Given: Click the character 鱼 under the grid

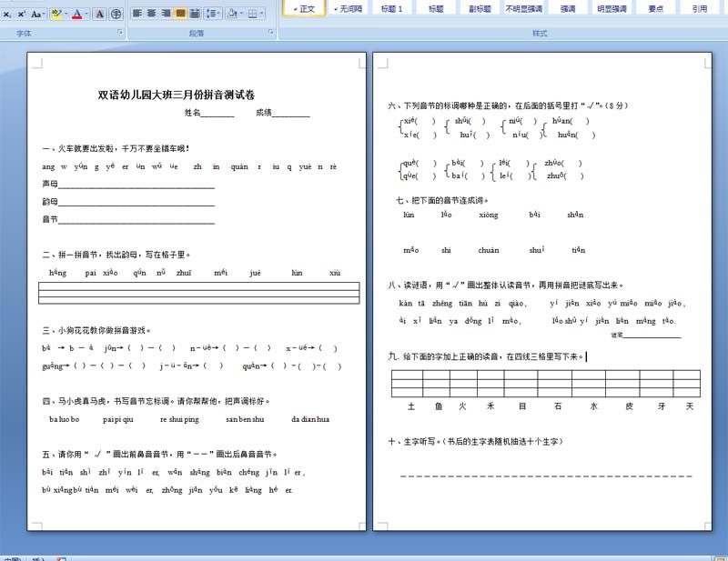Looking at the screenshot, I should click(439, 406).
